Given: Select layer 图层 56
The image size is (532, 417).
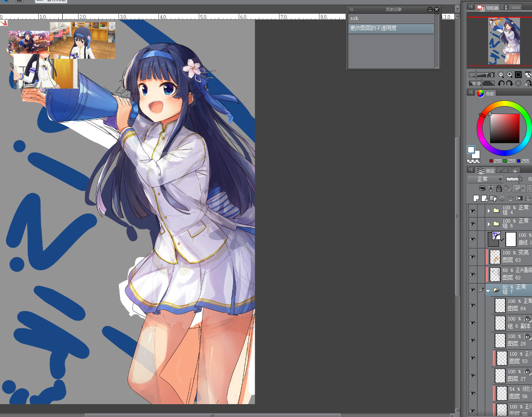Looking at the screenshot, I should [511, 393].
